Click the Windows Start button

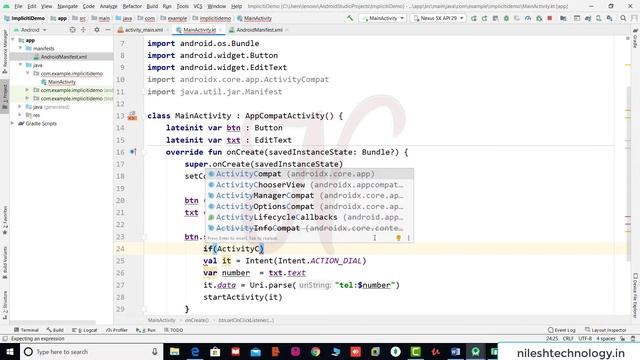point(9,351)
